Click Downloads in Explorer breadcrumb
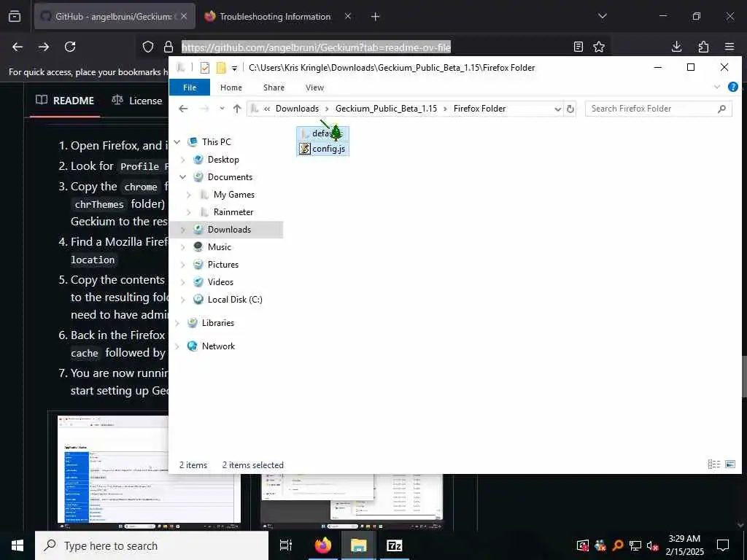 coord(298,109)
